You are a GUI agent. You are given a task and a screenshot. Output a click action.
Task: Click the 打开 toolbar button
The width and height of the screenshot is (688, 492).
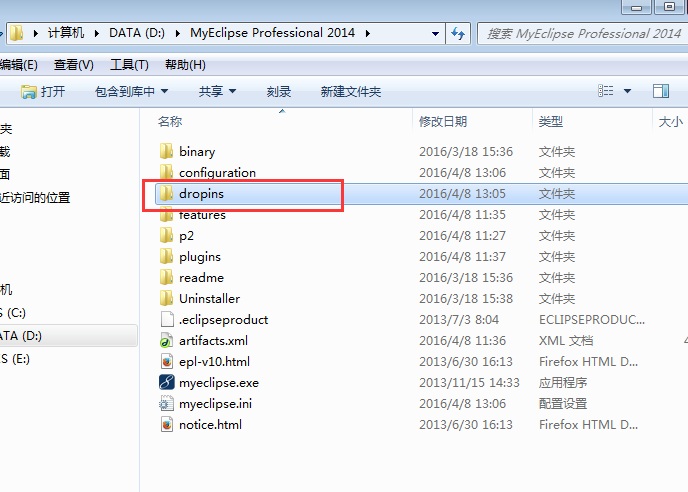click(x=43, y=91)
